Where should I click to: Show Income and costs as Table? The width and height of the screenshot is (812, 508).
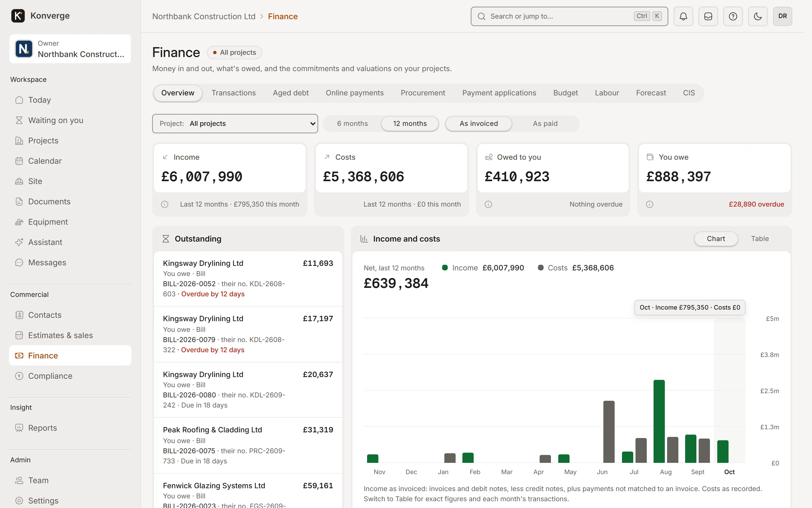coord(760,239)
